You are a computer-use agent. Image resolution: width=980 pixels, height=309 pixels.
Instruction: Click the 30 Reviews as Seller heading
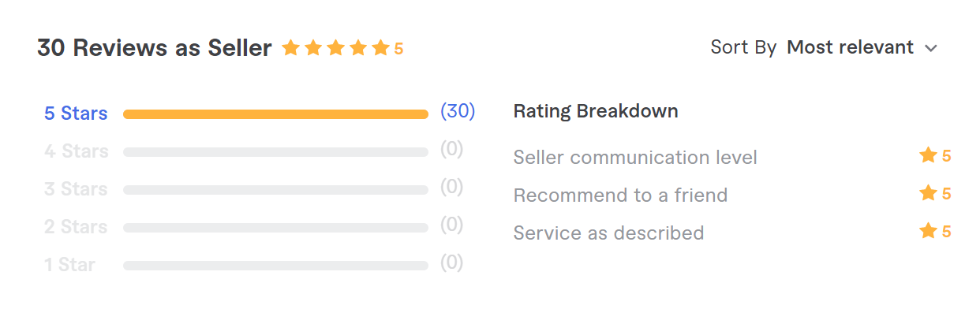[x=154, y=48]
